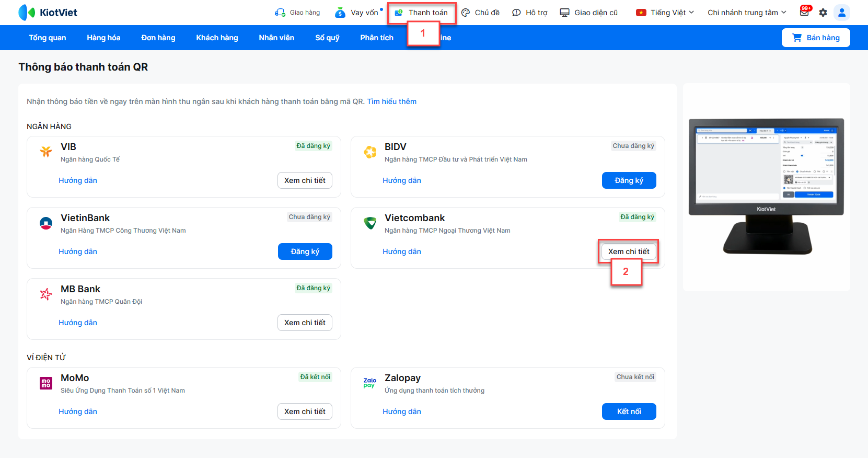View MoMo Xem chi tiết
Screen dimensions: 868x458
pos(305,411)
